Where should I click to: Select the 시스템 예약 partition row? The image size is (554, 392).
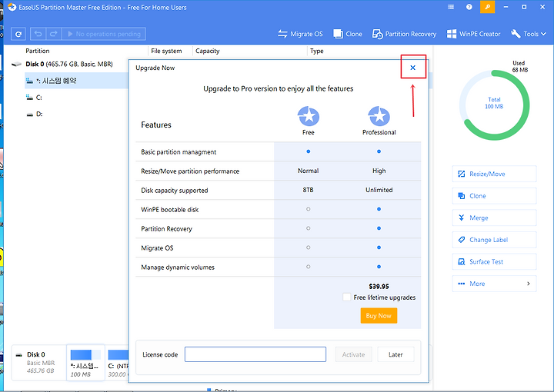[76, 81]
